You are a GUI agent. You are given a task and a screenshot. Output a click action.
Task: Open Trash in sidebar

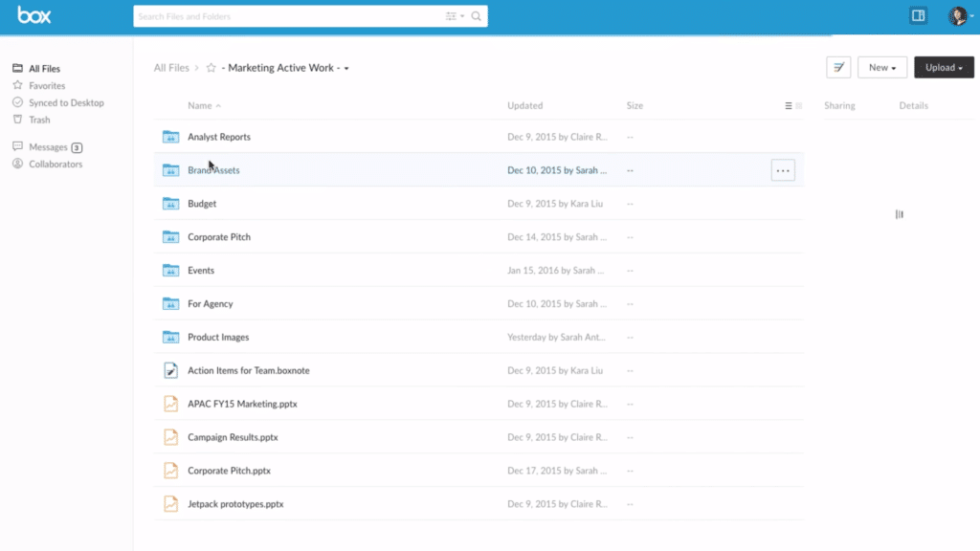point(39,120)
